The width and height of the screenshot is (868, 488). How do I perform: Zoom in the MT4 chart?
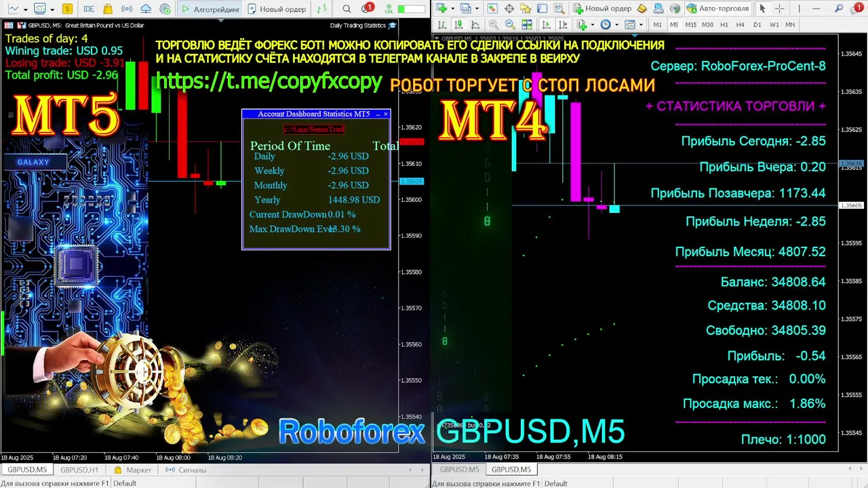tap(494, 24)
